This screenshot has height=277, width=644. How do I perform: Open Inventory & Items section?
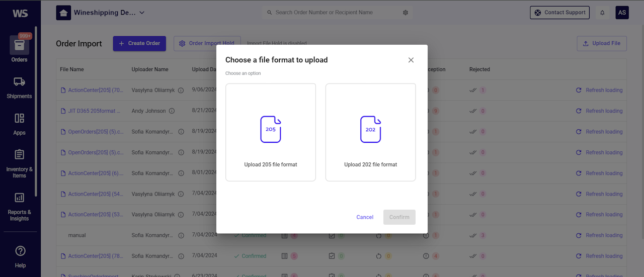19,163
